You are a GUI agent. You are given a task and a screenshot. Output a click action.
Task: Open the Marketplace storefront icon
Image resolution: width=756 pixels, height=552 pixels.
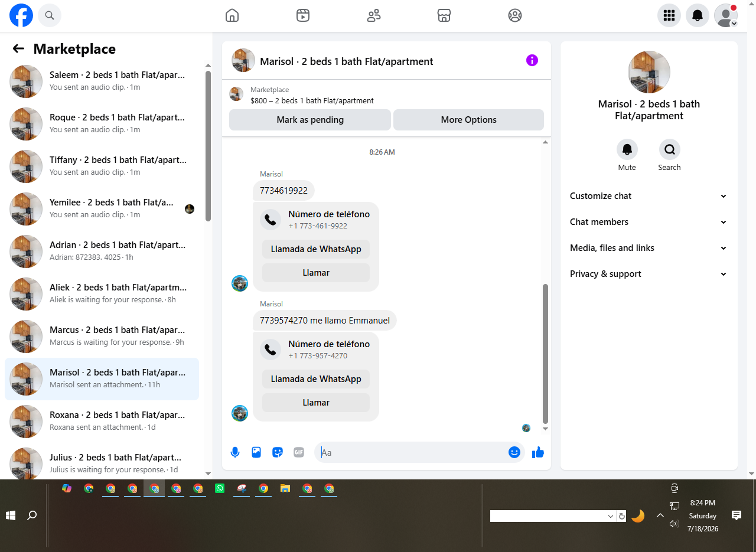point(444,15)
